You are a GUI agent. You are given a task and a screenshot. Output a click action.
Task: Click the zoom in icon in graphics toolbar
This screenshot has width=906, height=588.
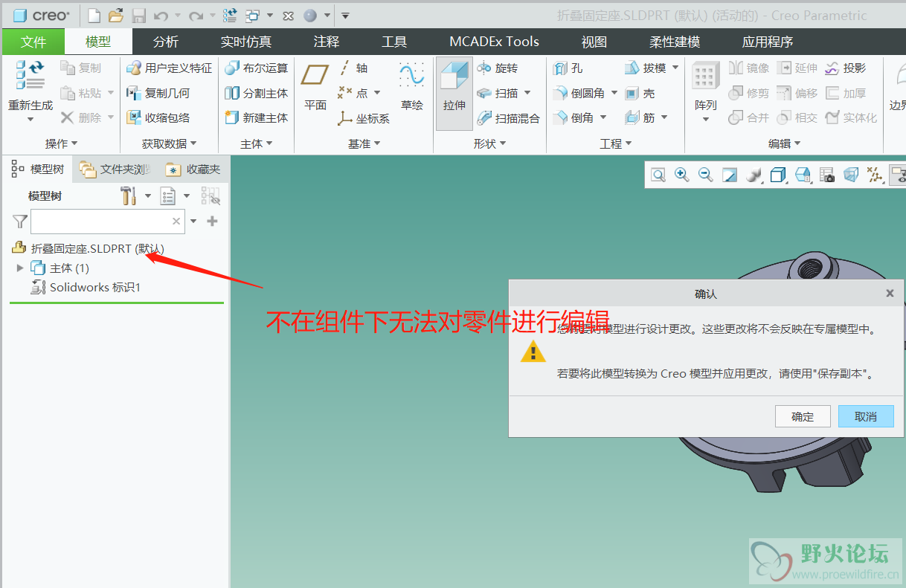(x=681, y=175)
